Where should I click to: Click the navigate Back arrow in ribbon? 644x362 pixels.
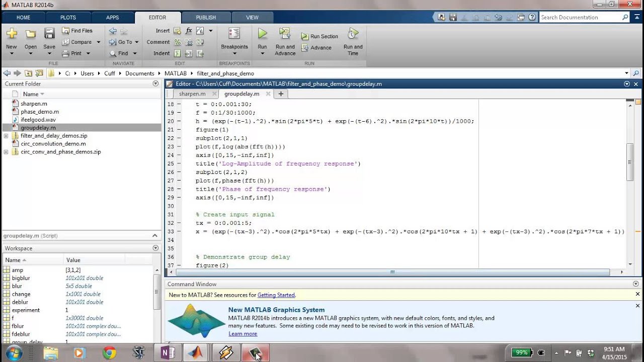pyautogui.click(x=113, y=31)
